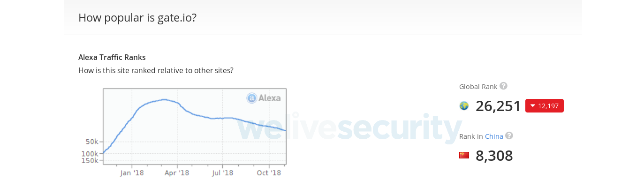Click the "Alexa Traffic Ranks" title
This screenshot has height=195, width=644.
[x=112, y=57]
